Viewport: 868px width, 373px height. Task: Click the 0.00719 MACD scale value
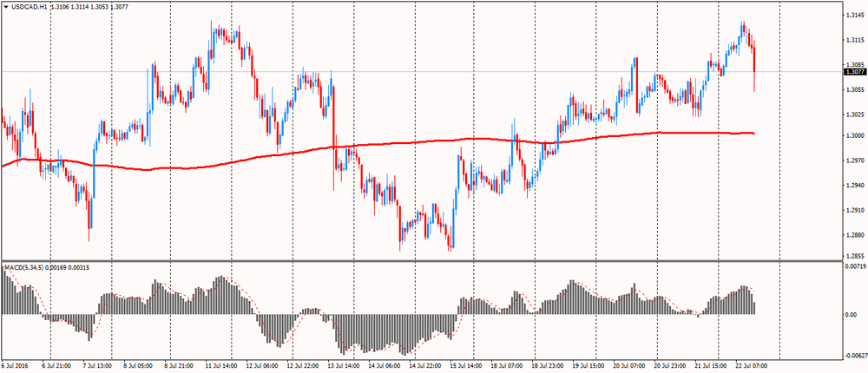[853, 267]
